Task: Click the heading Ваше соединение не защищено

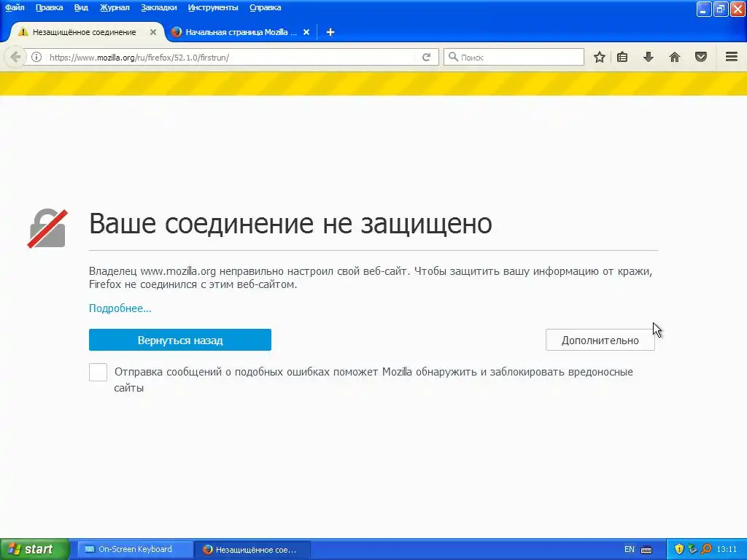Action: coord(290,223)
